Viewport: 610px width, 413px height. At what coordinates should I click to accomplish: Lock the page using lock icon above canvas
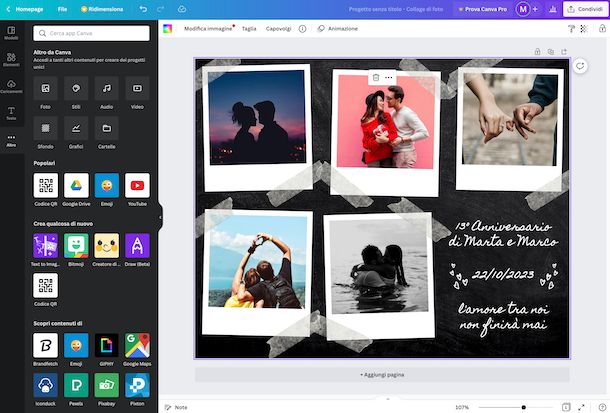pos(537,51)
